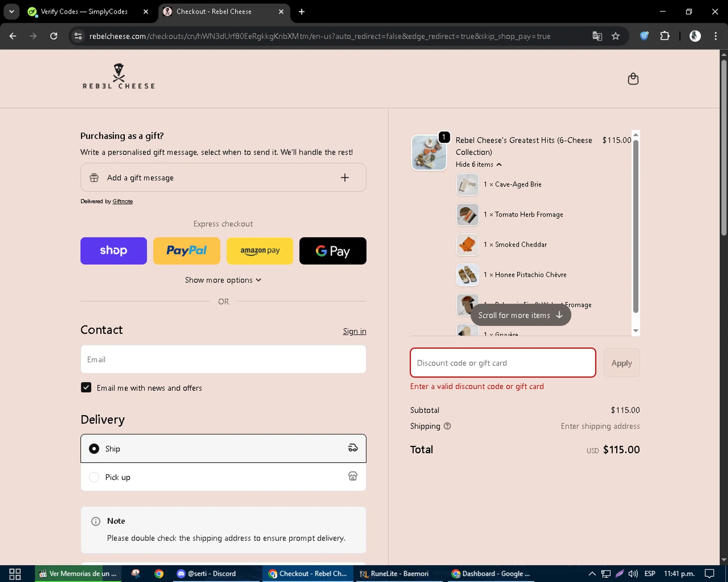
Task: Go back to the previous page
Action: coord(13,36)
